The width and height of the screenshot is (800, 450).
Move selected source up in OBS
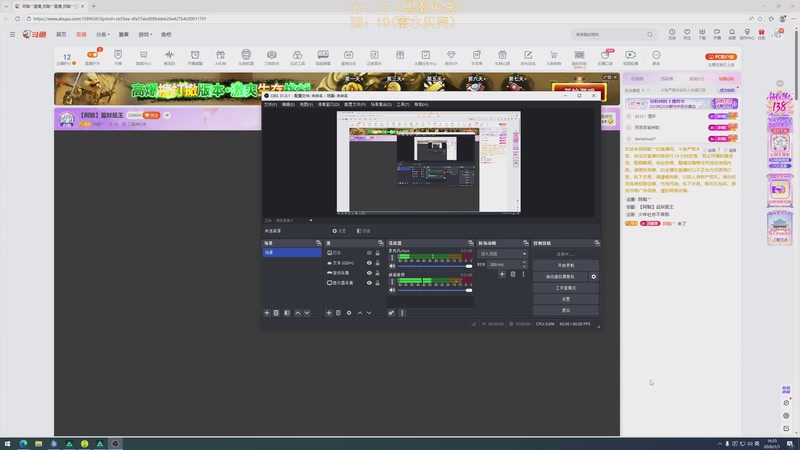360,313
